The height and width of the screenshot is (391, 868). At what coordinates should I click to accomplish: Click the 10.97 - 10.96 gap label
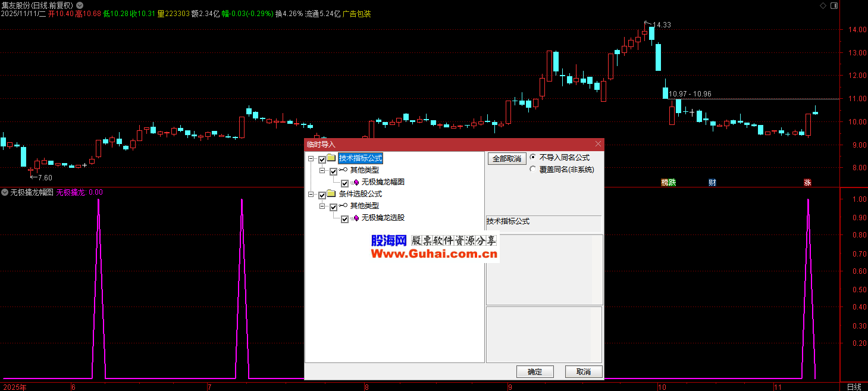pos(690,94)
